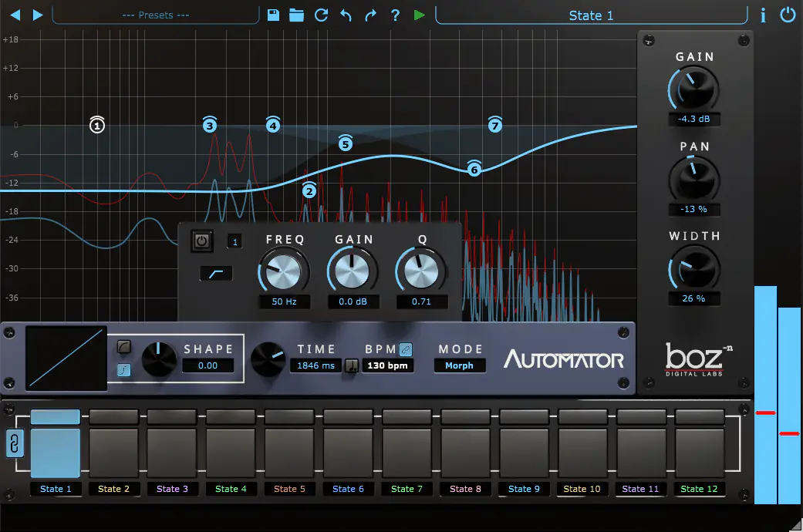The image size is (803, 532).
Task: Click the green play button
Action: click(x=420, y=15)
